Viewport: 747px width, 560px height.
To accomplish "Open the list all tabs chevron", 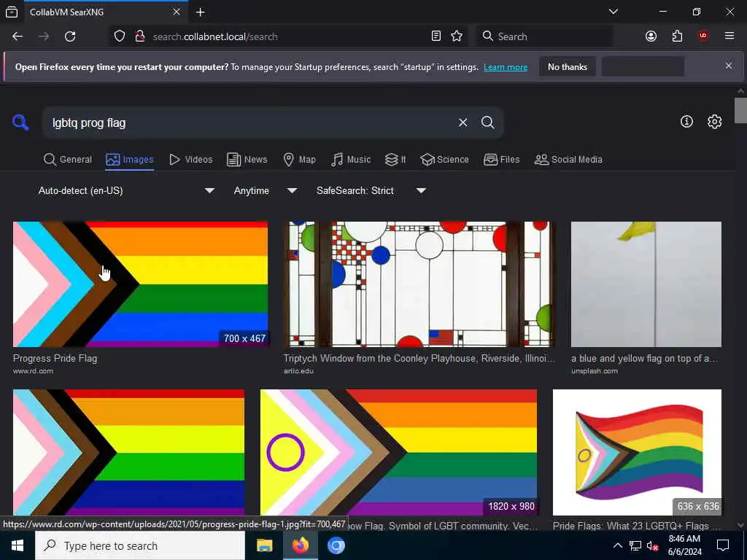I will (x=613, y=12).
